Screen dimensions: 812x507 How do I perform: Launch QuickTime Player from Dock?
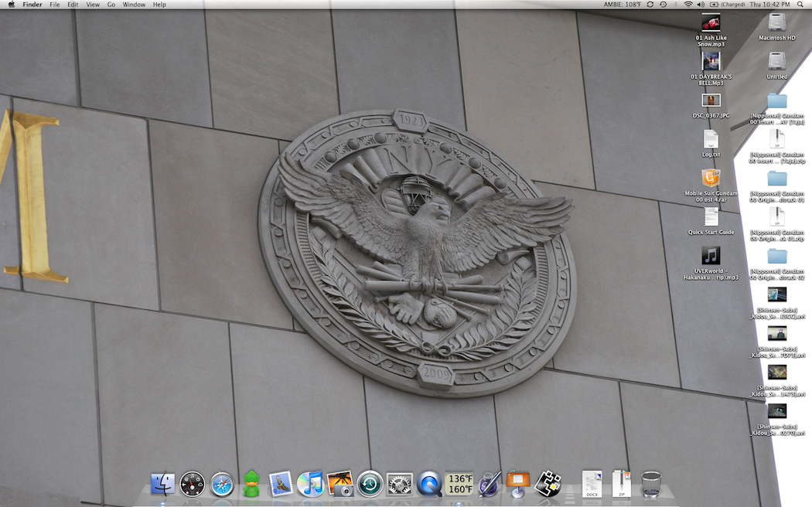pos(429,485)
